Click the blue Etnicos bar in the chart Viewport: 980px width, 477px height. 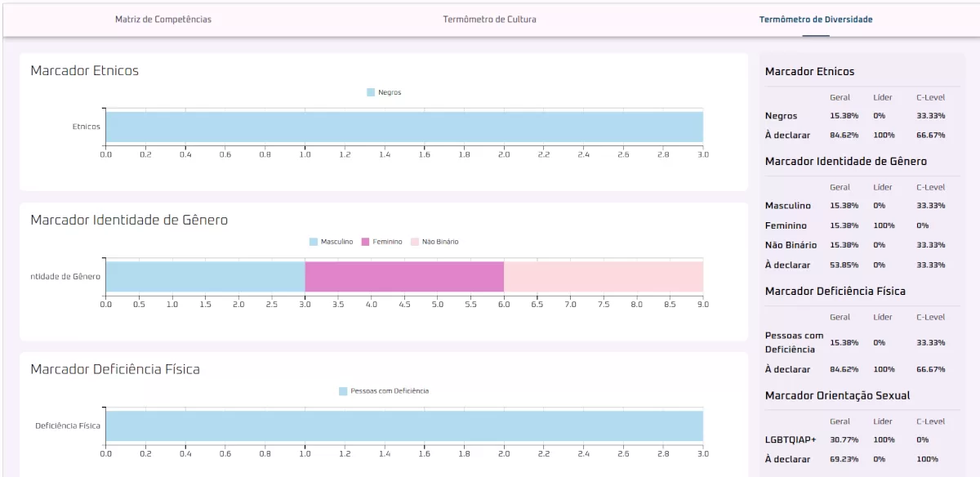point(404,127)
